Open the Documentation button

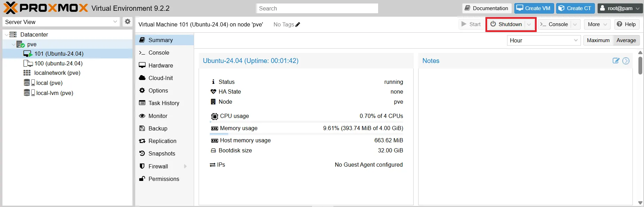coord(487,8)
